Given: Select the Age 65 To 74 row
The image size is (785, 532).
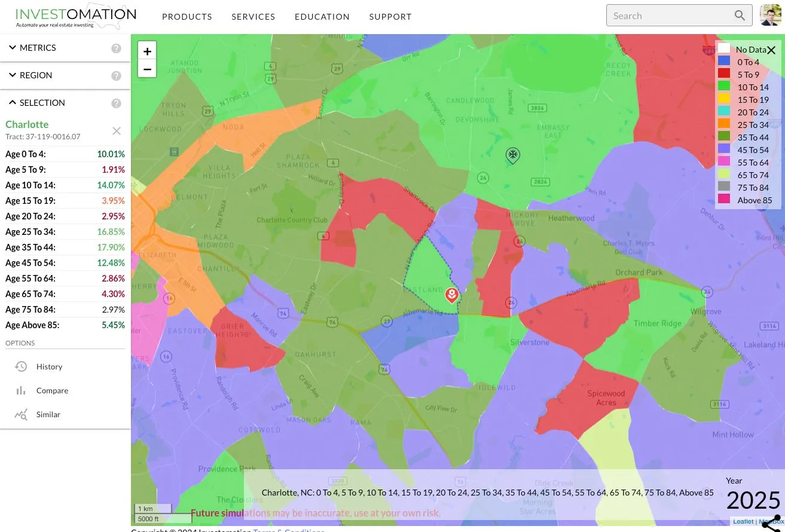Looking at the screenshot, I should point(65,294).
